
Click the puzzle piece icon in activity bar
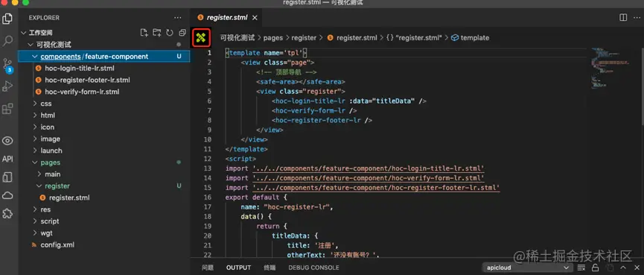[x=7, y=213]
